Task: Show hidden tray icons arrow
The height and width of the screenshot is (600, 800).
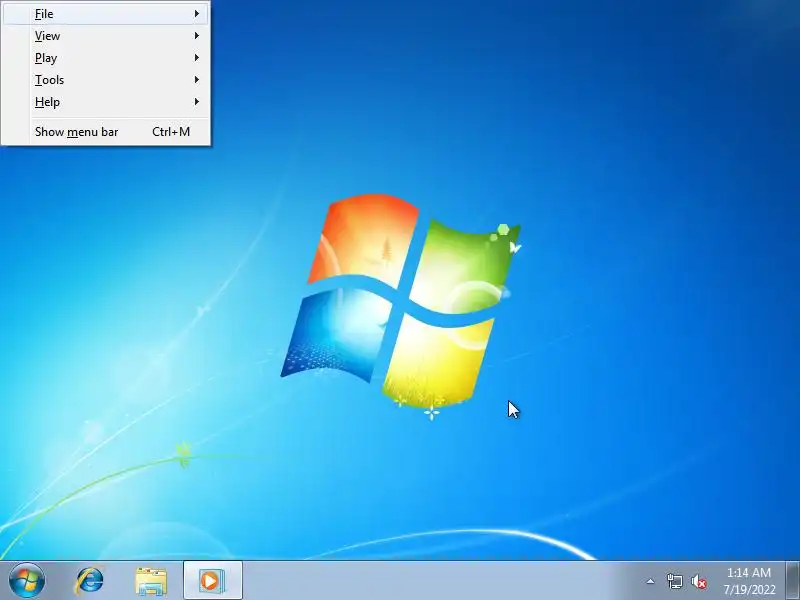Action: [x=651, y=581]
